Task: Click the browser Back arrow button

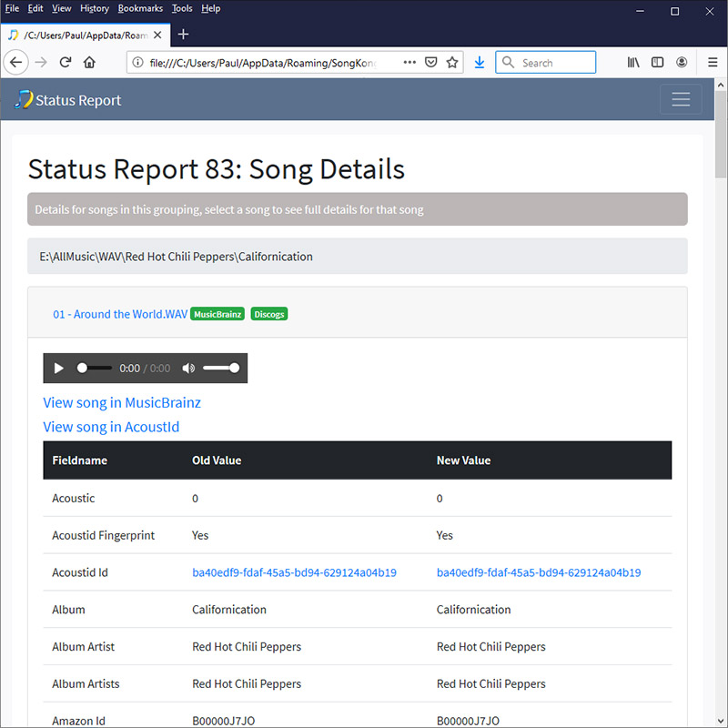Action: (15, 62)
